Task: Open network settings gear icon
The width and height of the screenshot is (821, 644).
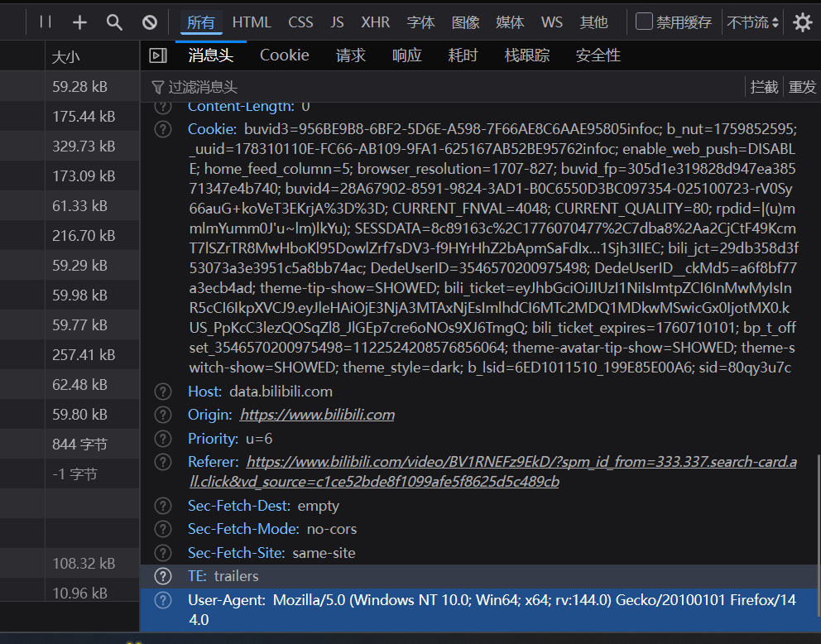Action: (802, 22)
